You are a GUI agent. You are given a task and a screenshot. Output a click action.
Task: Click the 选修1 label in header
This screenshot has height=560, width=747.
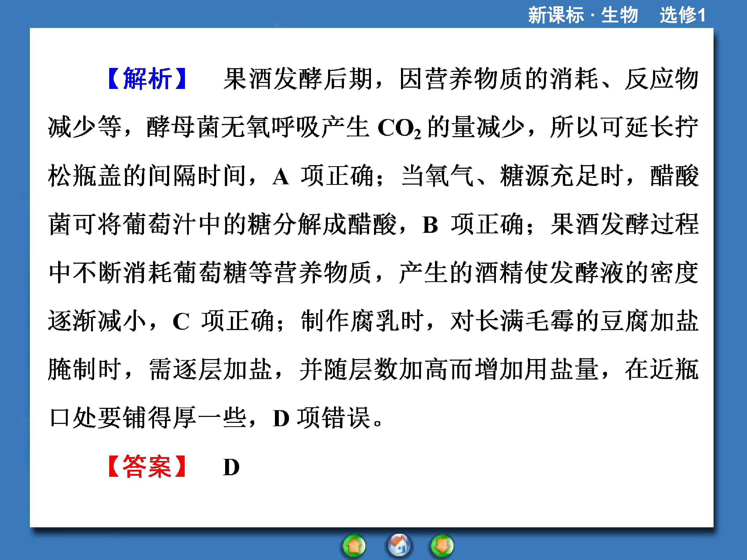[x=683, y=15]
